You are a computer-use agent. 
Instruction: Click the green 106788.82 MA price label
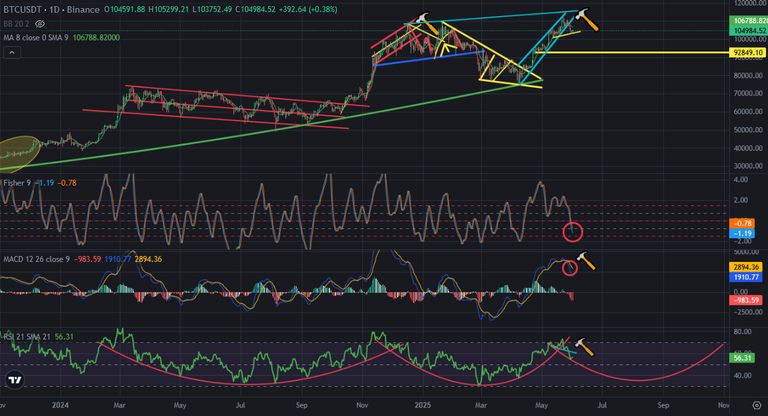click(748, 21)
